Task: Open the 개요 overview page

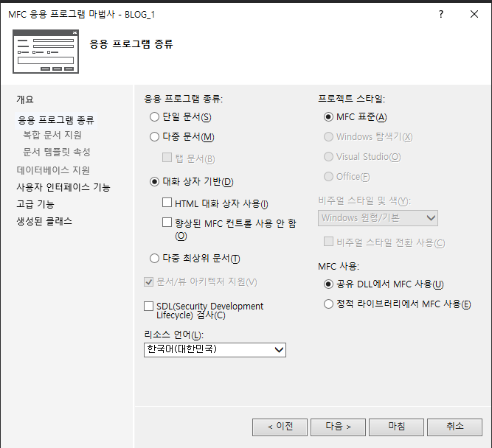Action: tap(25, 99)
